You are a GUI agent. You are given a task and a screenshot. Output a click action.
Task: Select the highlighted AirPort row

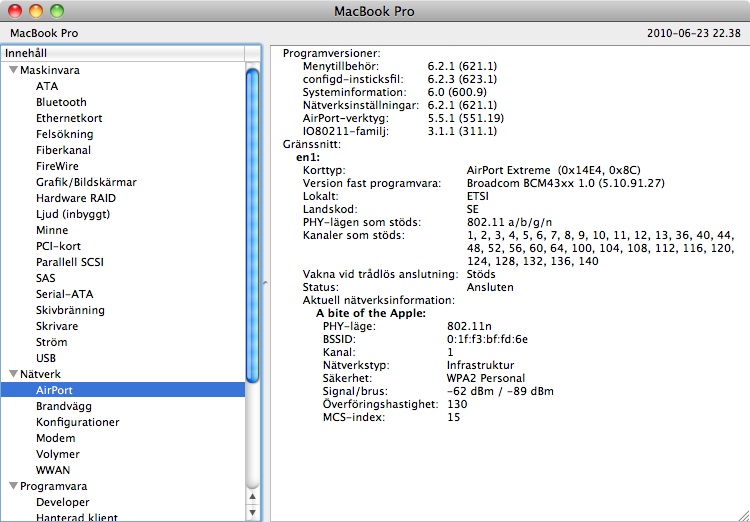tap(123, 390)
